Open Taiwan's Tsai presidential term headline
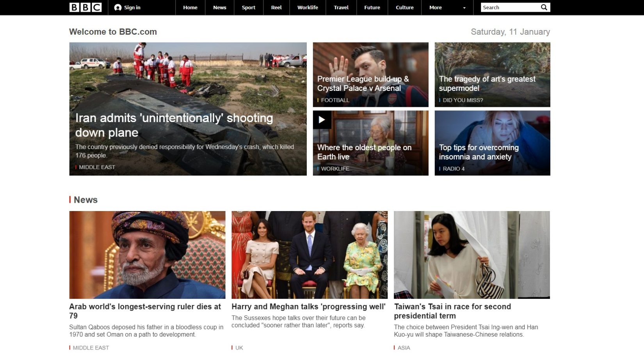644x362 pixels. coord(452,311)
